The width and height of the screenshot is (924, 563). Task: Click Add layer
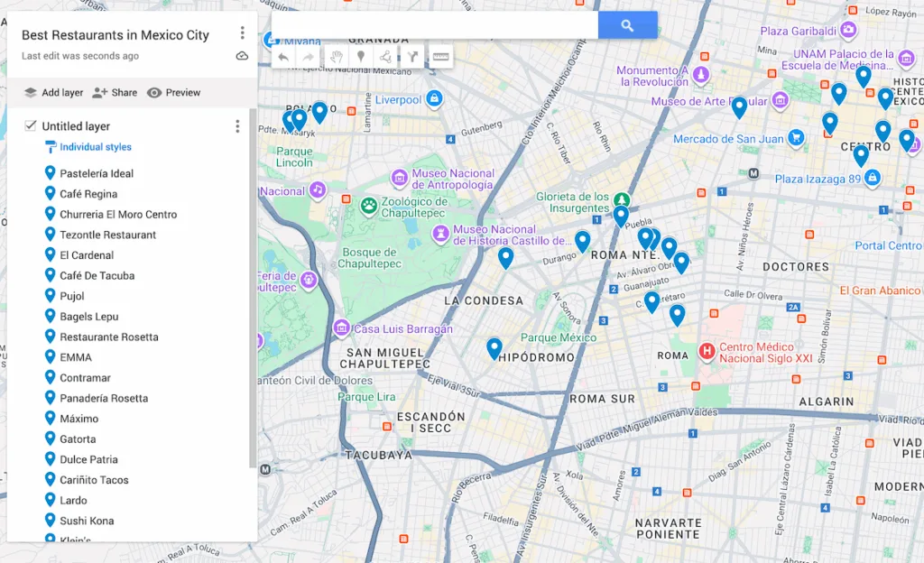(53, 92)
